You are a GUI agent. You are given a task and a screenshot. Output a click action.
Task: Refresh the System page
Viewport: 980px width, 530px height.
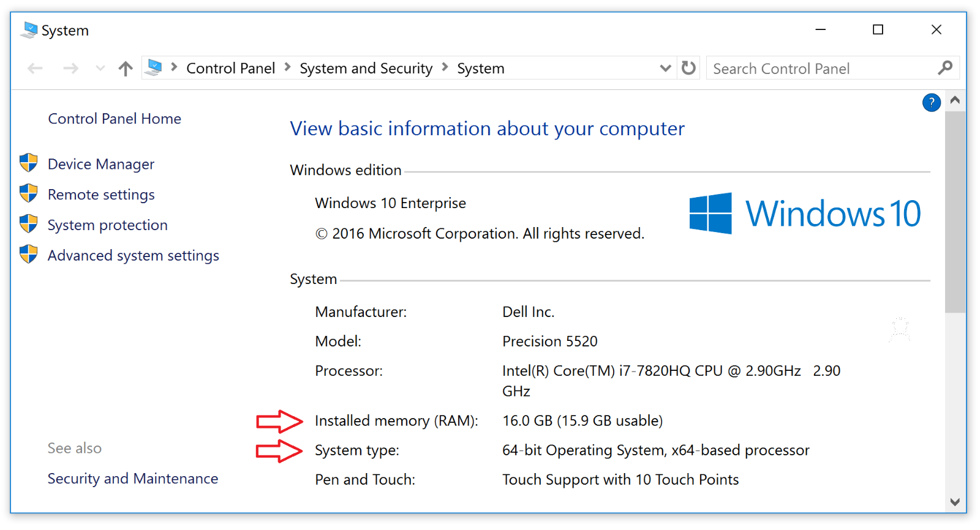point(688,68)
